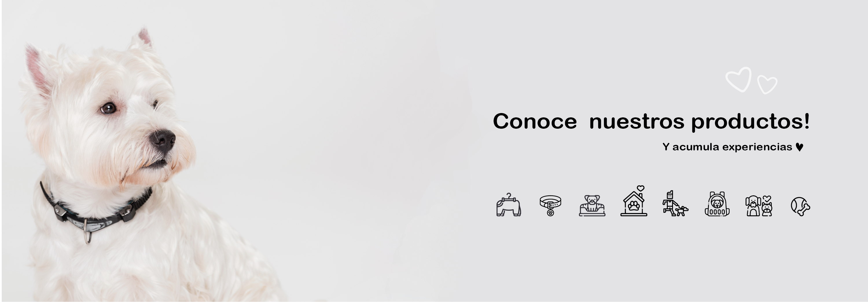The image size is (868, 302).
Task: Select the pet clothing on hanger icon
Action: tap(508, 205)
